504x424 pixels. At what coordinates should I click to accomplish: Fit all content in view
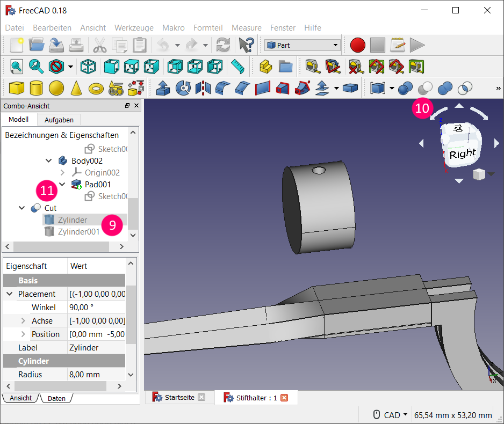click(x=17, y=66)
